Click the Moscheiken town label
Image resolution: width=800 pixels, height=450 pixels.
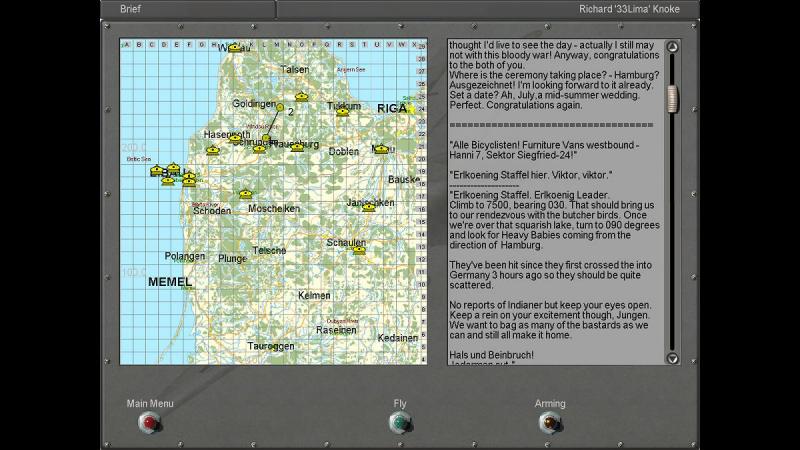(274, 209)
